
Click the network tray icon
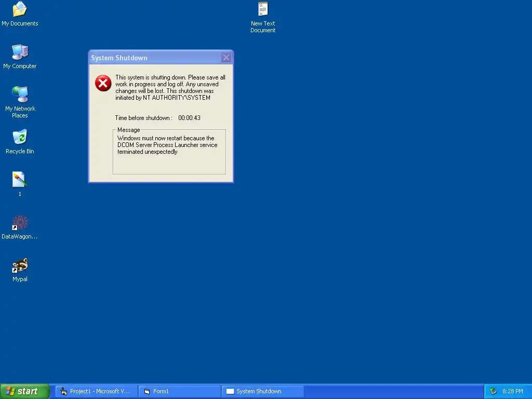pyautogui.click(x=493, y=391)
